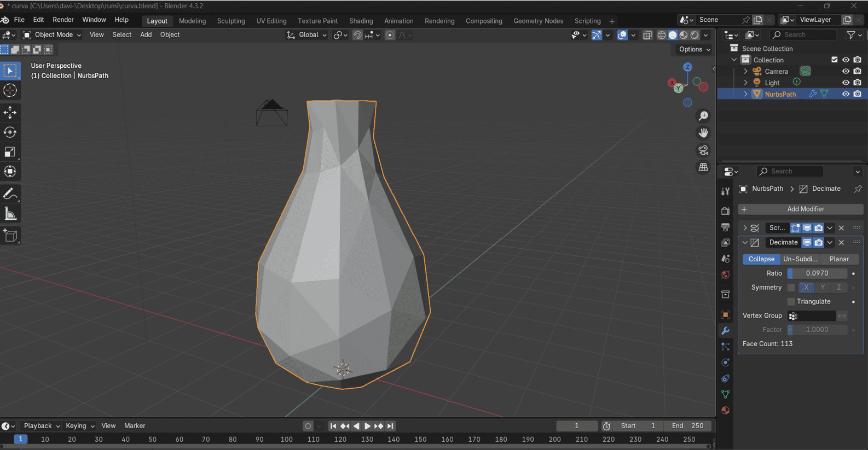The width and height of the screenshot is (868, 450).
Task: Select the Transform tool
Action: coord(10,172)
